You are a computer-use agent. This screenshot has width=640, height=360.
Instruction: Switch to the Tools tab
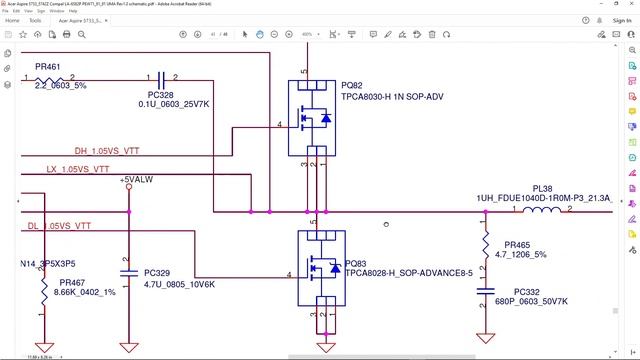(35, 20)
